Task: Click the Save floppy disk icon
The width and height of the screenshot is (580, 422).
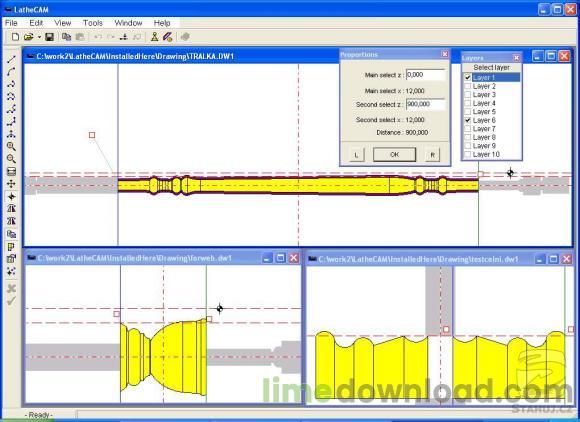Action: (x=49, y=37)
